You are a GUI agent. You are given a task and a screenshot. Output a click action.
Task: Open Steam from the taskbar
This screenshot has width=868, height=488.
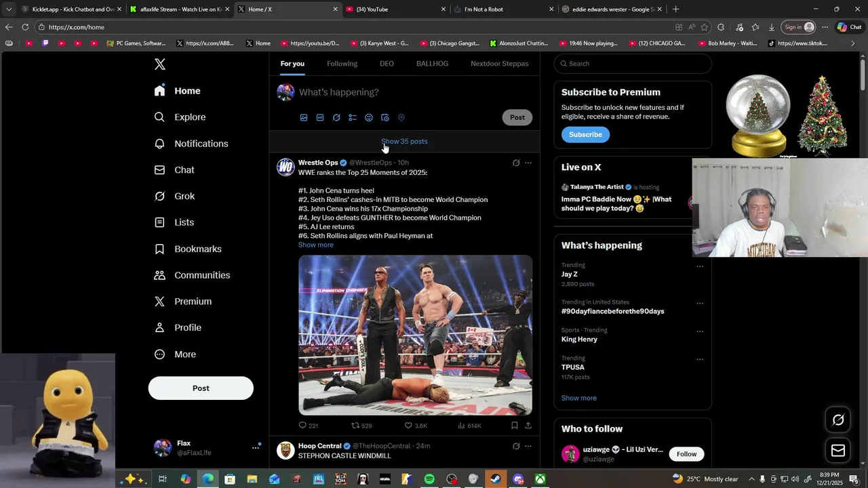click(x=496, y=479)
